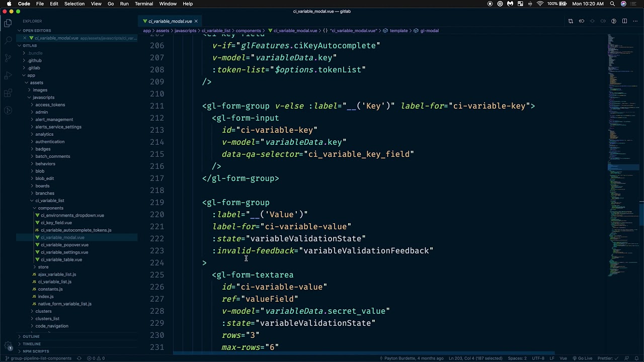644x362 pixels.
Task: Open macOS Spotlight search
Action: [612, 4]
